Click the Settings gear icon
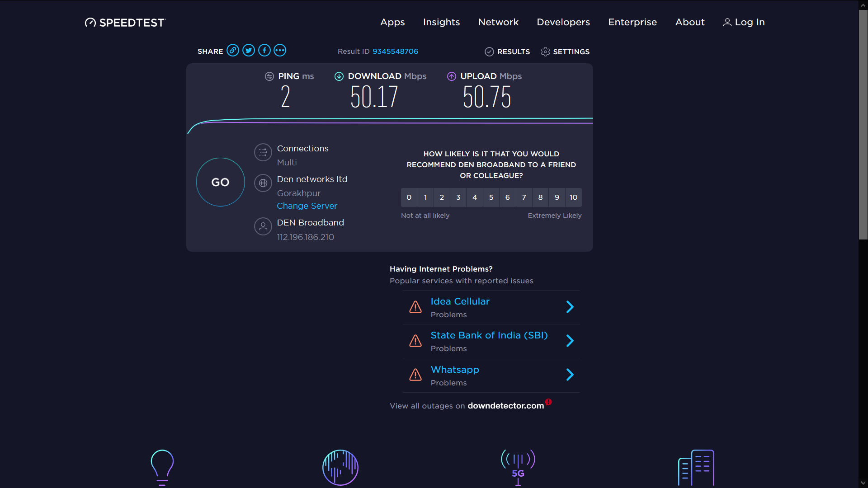The width and height of the screenshot is (868, 488). pyautogui.click(x=545, y=52)
